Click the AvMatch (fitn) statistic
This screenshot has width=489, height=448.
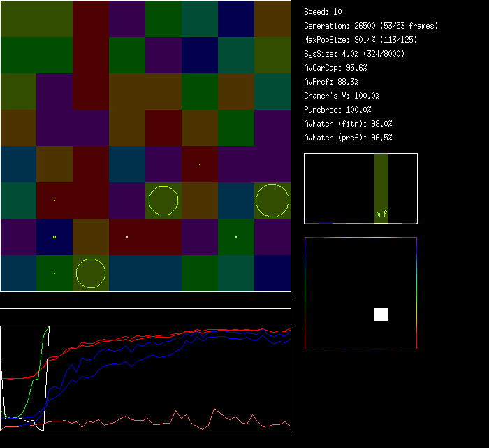348,124
